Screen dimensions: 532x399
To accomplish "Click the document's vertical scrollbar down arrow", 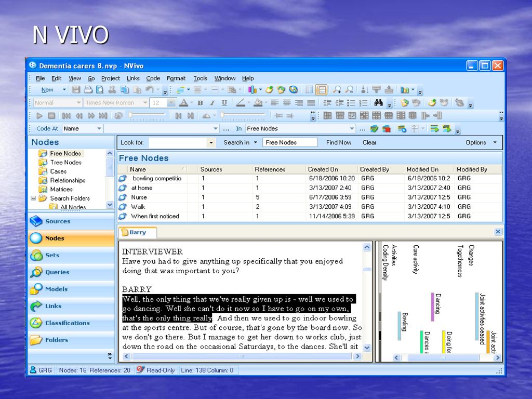I will [x=367, y=348].
